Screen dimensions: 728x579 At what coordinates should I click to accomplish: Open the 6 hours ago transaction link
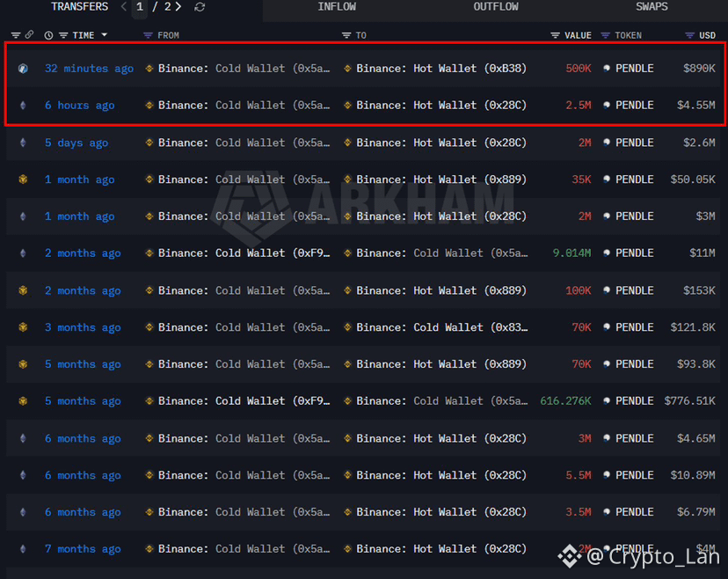tap(79, 106)
